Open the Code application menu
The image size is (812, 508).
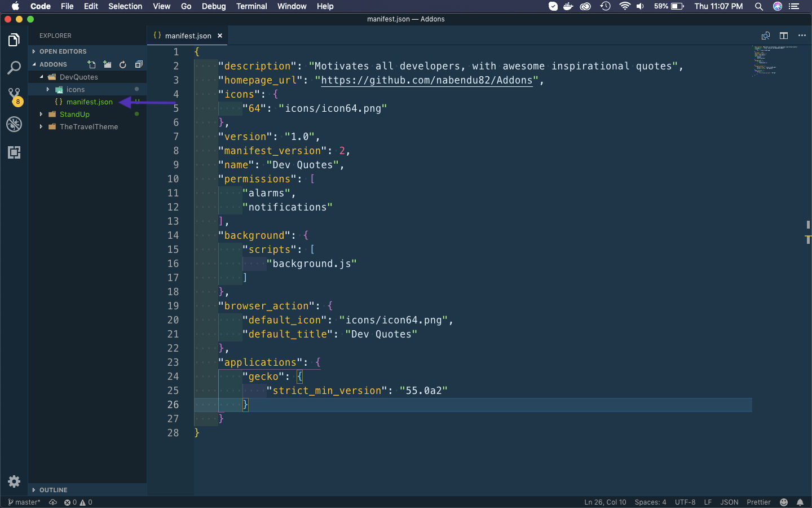tap(41, 6)
